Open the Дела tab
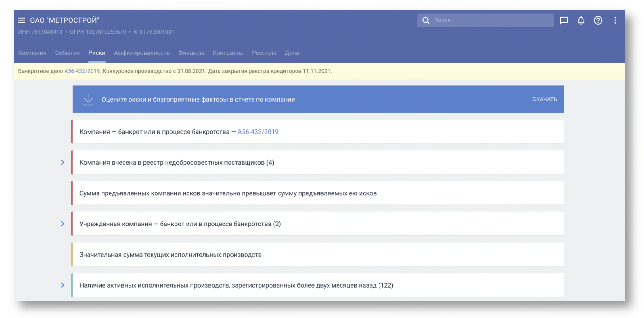 click(x=292, y=53)
